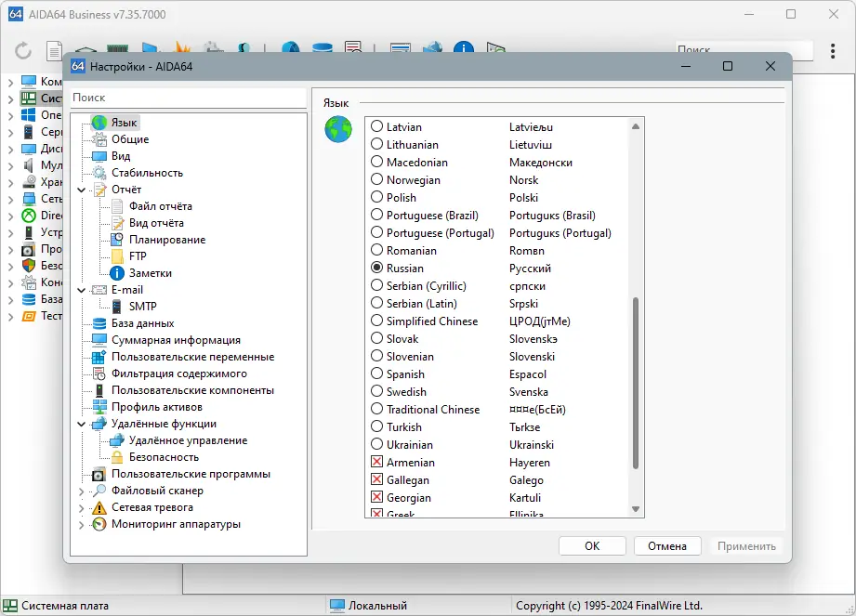Click the Безопасность lock icon
This screenshot has height=616, width=856.
coord(117,457)
